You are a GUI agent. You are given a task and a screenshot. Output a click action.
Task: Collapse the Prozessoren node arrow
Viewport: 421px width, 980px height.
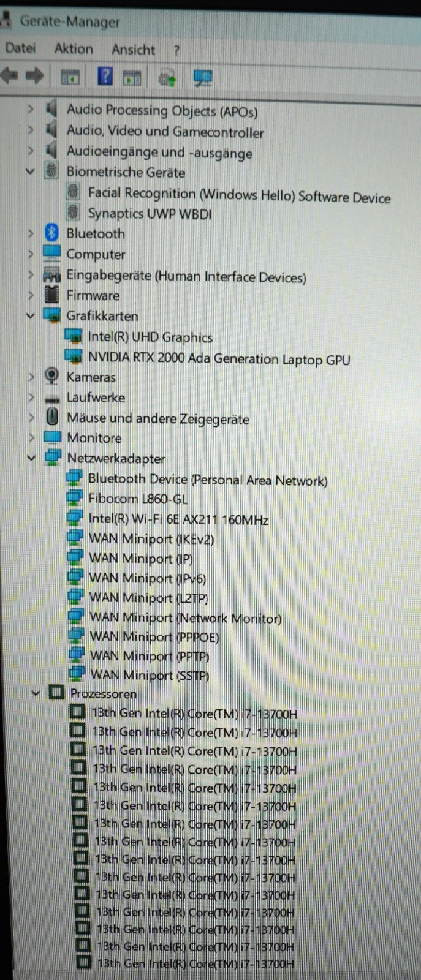[36, 693]
